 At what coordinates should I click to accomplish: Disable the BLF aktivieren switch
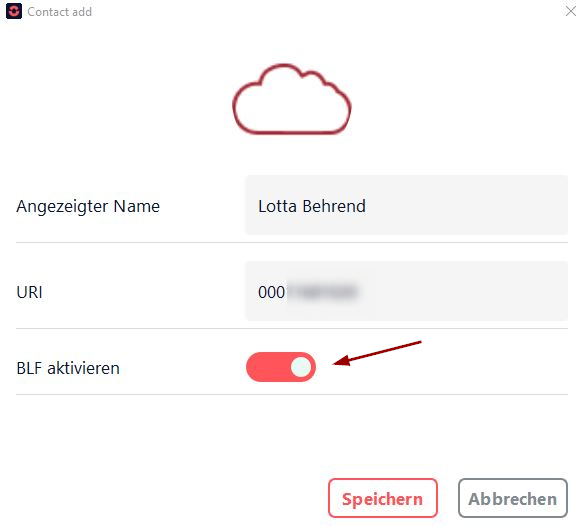pos(281,367)
